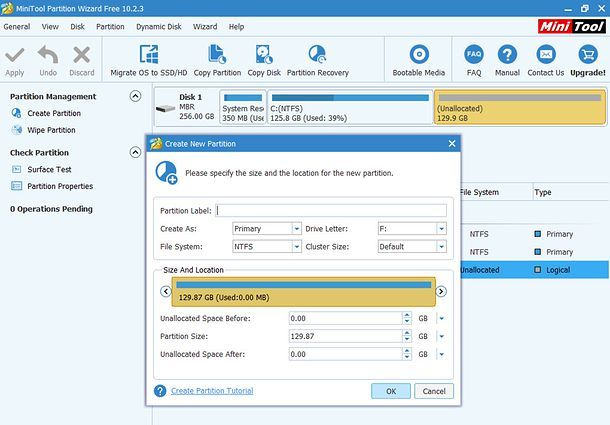Click Contact Us envelope icon
The width and height of the screenshot is (610, 425).
coord(546,54)
